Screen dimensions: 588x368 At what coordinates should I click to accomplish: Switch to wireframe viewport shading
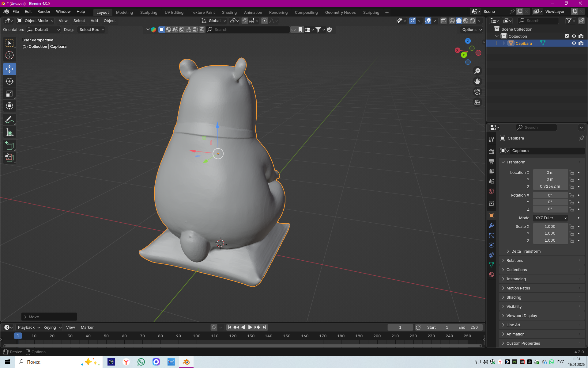452,21
